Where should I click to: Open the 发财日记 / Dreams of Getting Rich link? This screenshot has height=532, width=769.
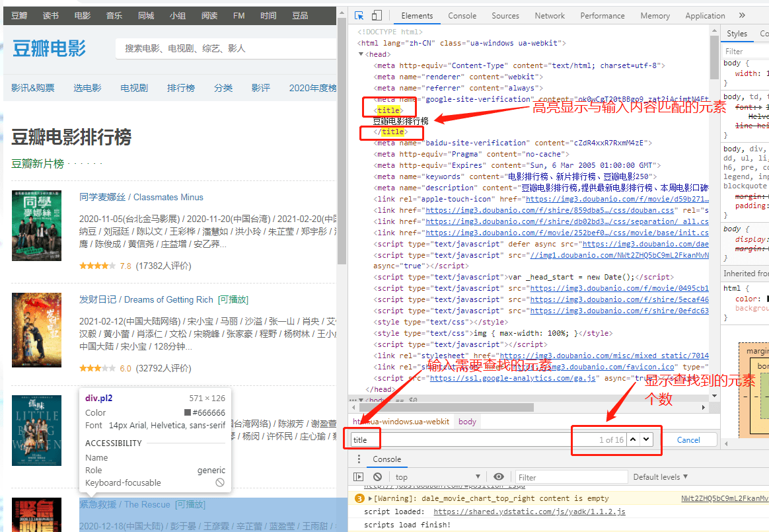146,299
